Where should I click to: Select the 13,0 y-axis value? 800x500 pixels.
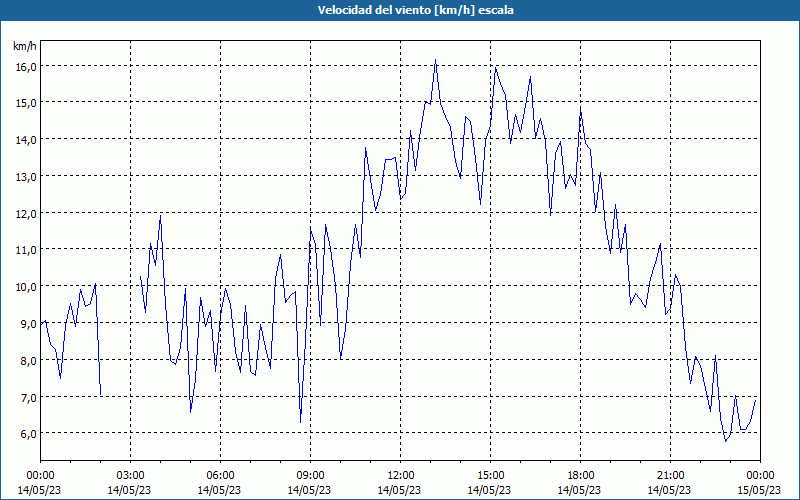[x=26, y=177]
